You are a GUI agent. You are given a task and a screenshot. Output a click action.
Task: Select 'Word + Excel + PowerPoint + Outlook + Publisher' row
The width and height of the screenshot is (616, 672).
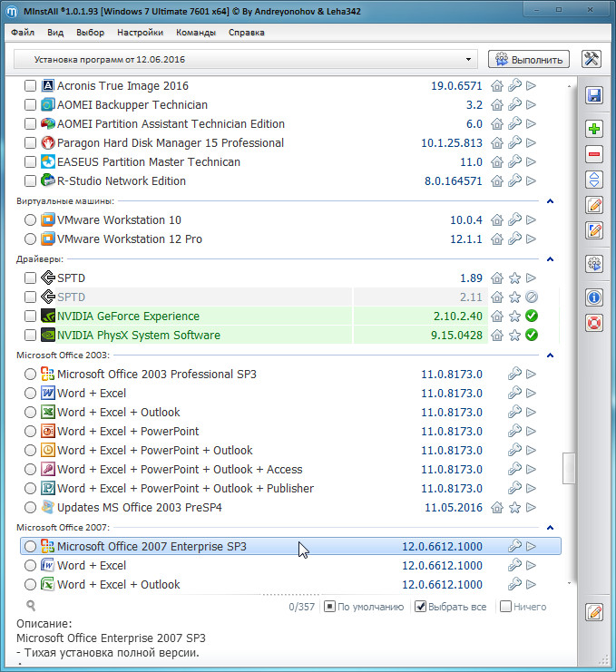pyautogui.click(x=290, y=488)
